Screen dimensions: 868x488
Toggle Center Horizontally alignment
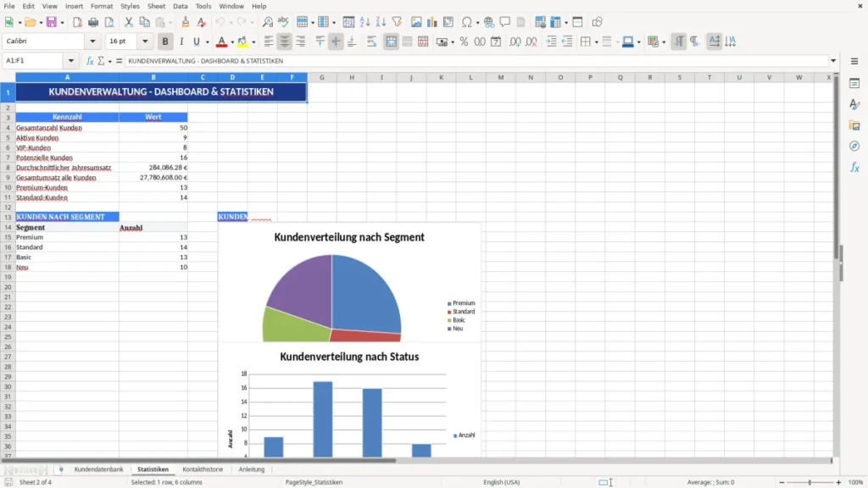285,42
